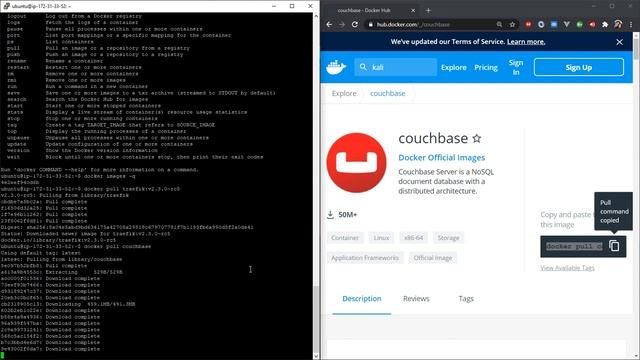This screenshot has height=360, width=640.
Task: Open the Pricing nav item
Action: click(x=486, y=67)
